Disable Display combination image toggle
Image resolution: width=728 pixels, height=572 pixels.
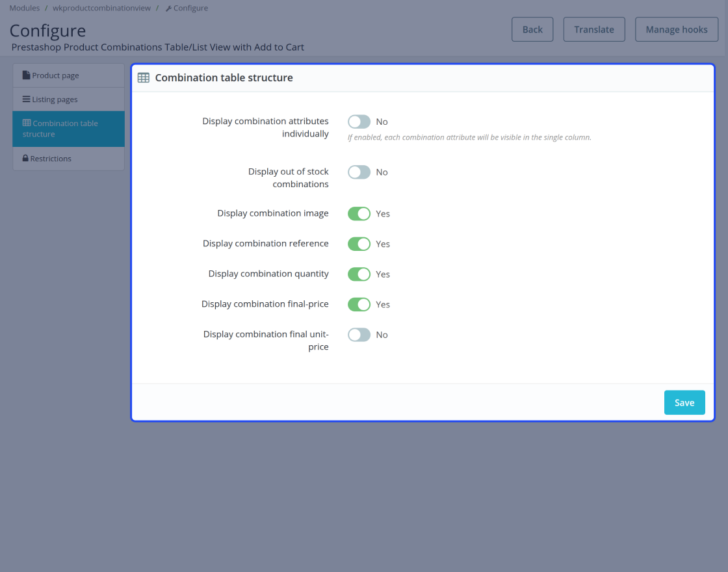359,214
